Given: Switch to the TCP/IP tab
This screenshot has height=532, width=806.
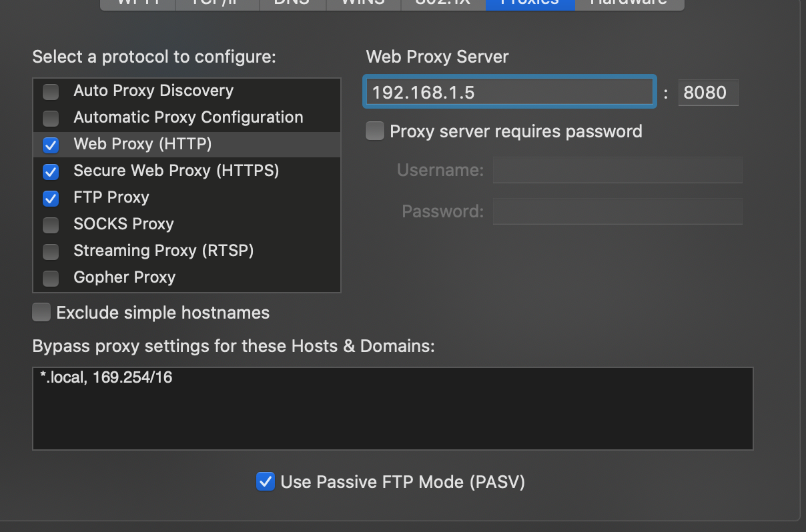Looking at the screenshot, I should [216, 3].
